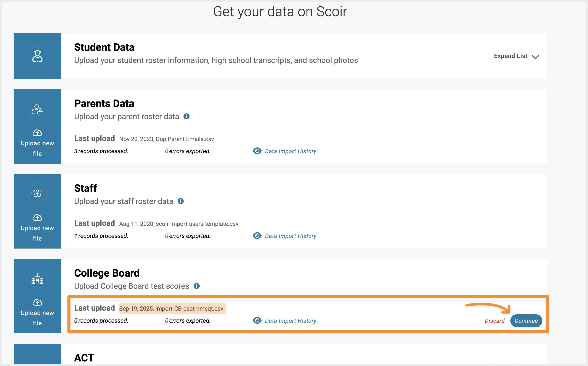Screen dimensions: 588x366
Task: Click eye icon beside Parents Data import history
Action: 257,151
